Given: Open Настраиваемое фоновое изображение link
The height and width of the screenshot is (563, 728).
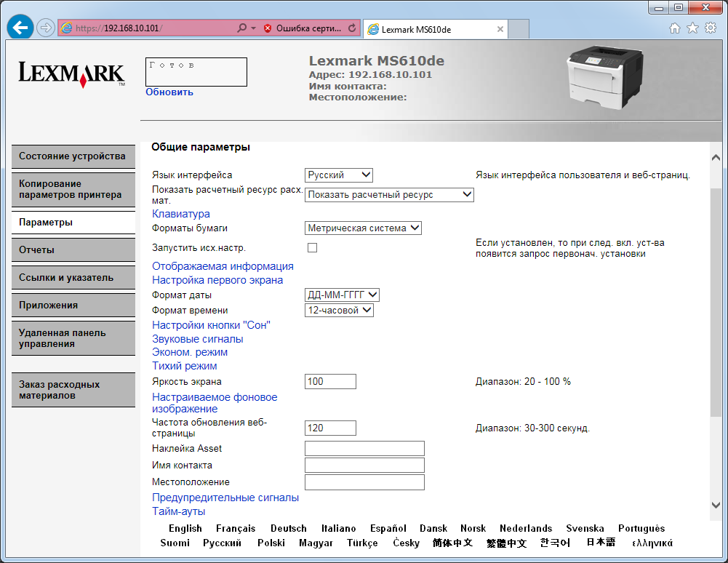Looking at the screenshot, I should coord(215,403).
